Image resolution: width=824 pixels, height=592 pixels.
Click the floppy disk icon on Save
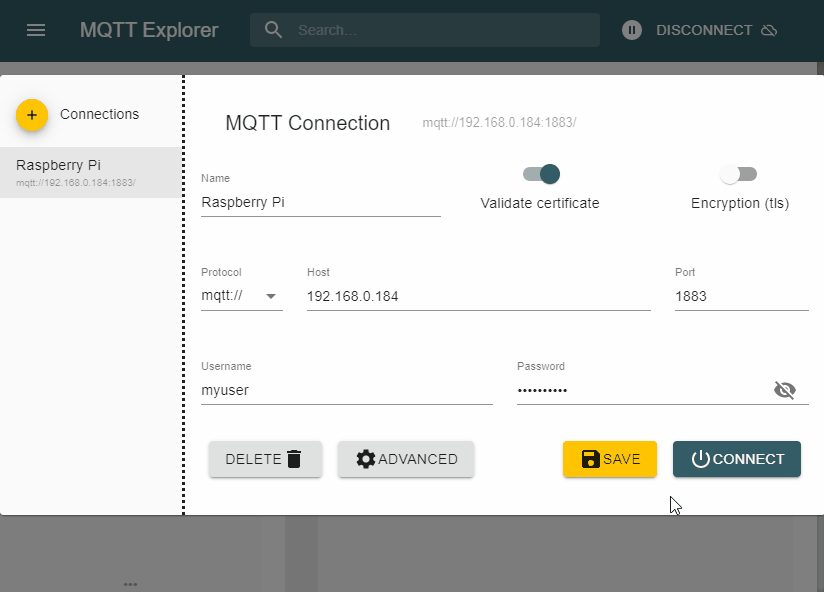(x=591, y=459)
